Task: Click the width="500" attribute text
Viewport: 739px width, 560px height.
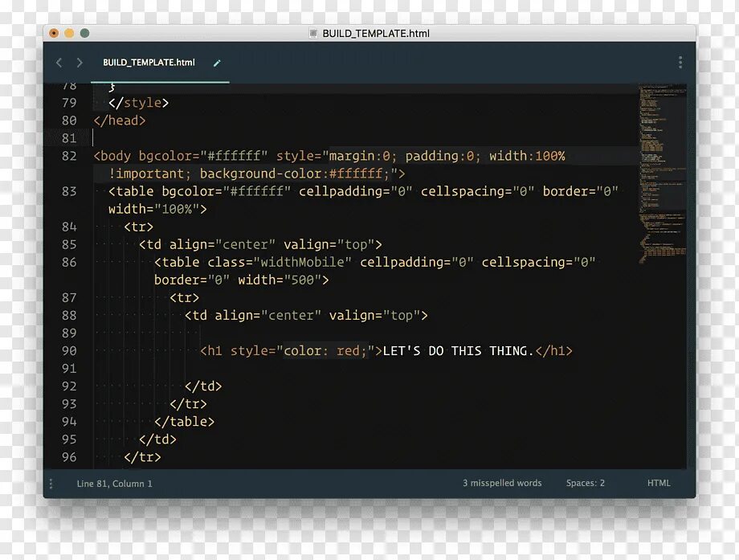Action: 280,280
